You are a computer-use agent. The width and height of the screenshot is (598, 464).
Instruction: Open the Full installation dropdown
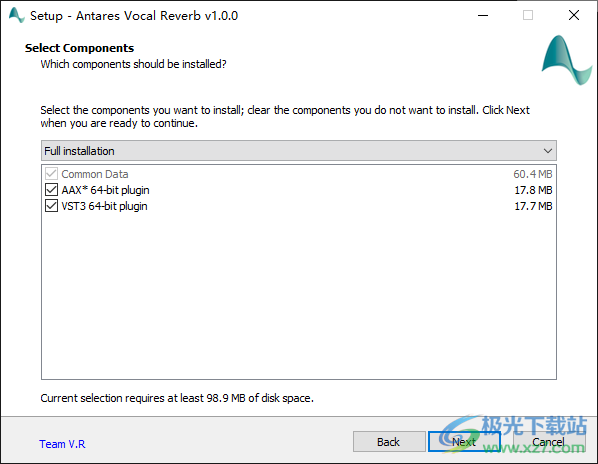pos(299,151)
